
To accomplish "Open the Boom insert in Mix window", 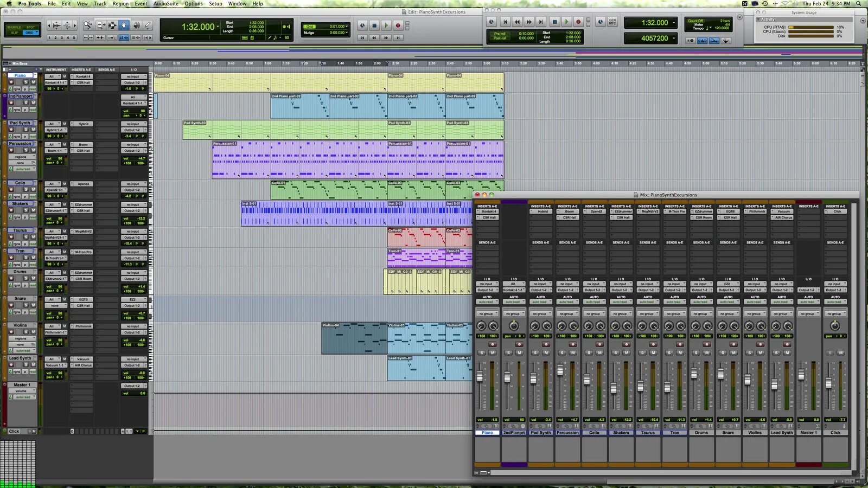I will (569, 211).
